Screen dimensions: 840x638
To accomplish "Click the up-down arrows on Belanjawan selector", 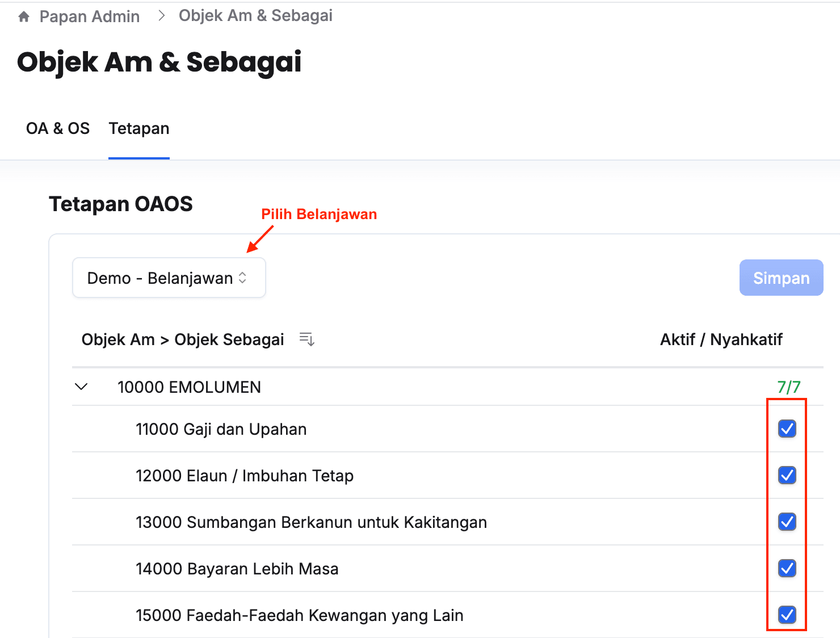I will pos(243,278).
